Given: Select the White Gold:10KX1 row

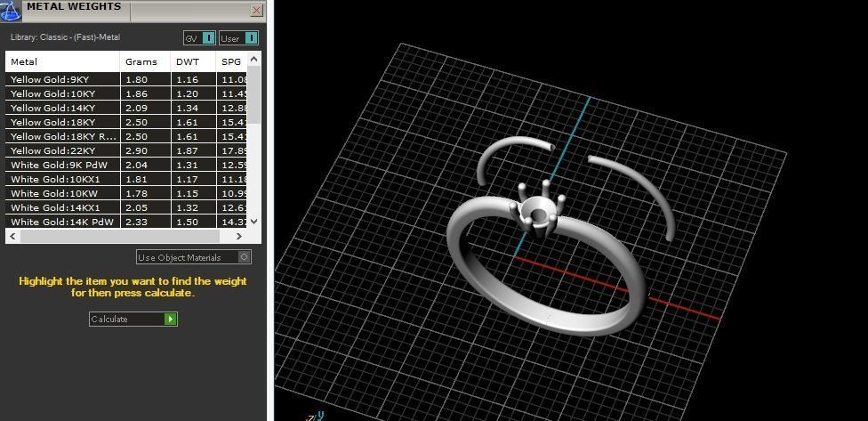Looking at the screenshot, I should (126, 179).
